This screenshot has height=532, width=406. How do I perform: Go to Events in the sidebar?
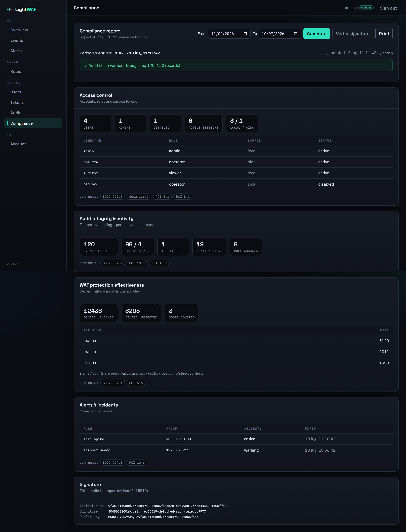pyautogui.click(x=33, y=40)
